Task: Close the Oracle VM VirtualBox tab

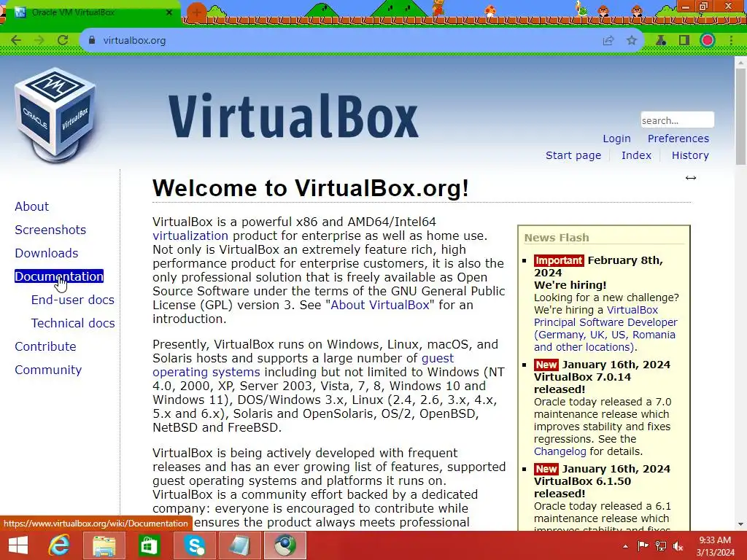Action: [169, 12]
